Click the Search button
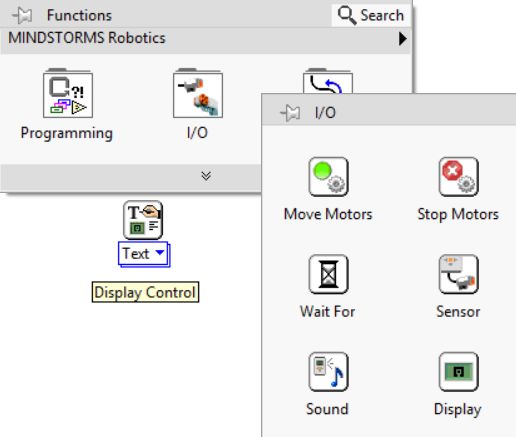516x437 pixels. tap(371, 15)
